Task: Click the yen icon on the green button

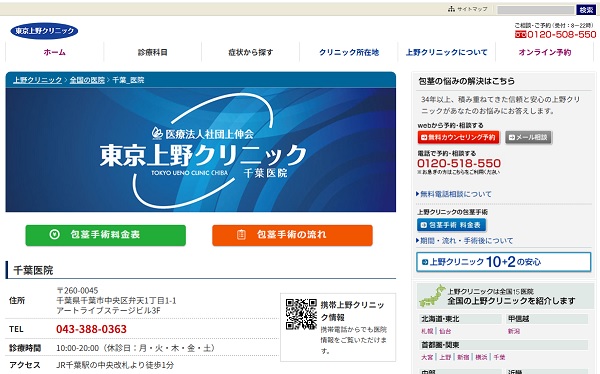Action: tap(54, 234)
